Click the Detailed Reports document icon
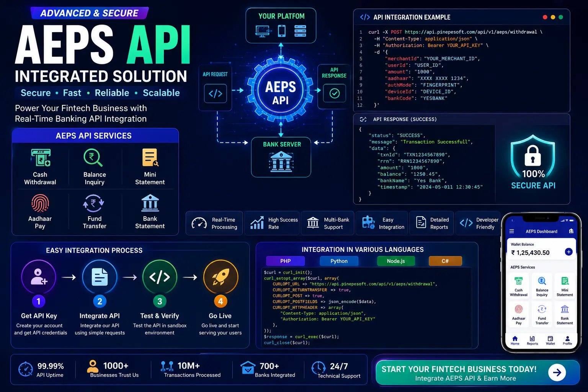588x392 pixels. [421, 222]
